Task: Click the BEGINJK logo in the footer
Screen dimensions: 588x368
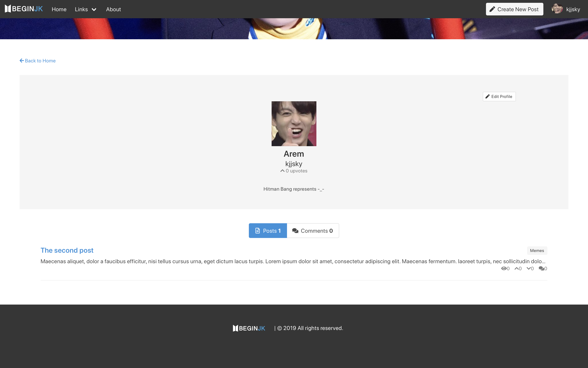Action: (249, 328)
